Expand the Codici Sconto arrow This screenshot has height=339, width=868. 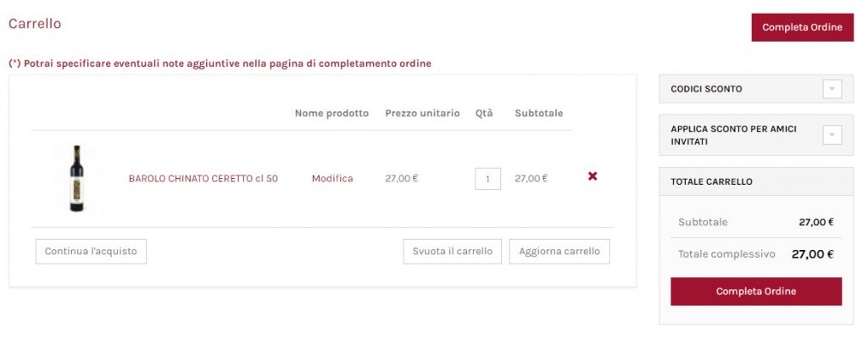[832, 89]
